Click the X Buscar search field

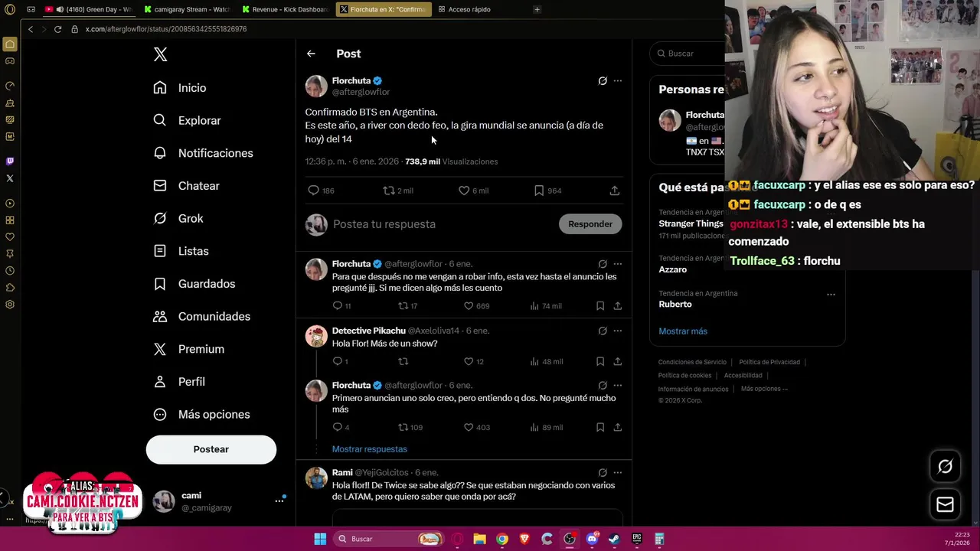pyautogui.click(x=688, y=54)
